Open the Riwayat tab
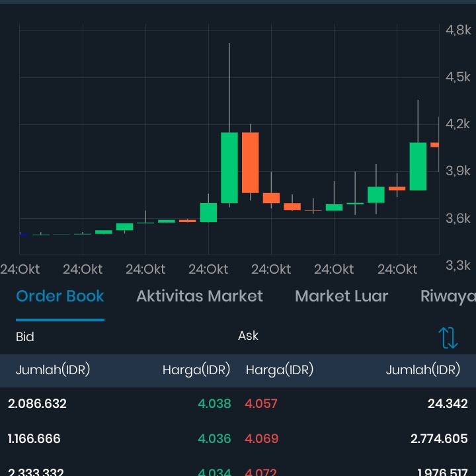Image resolution: width=476 pixels, height=476 pixels. (x=448, y=297)
